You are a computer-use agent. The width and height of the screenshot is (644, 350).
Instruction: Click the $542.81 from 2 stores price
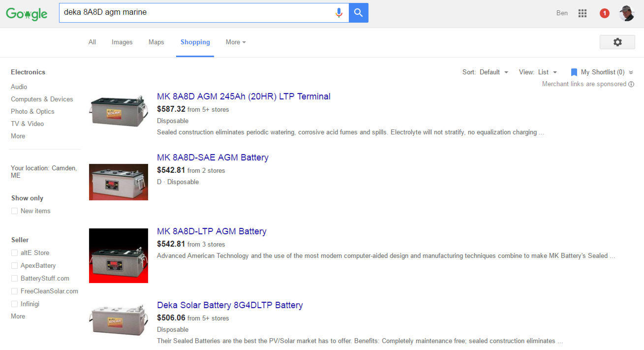click(191, 170)
